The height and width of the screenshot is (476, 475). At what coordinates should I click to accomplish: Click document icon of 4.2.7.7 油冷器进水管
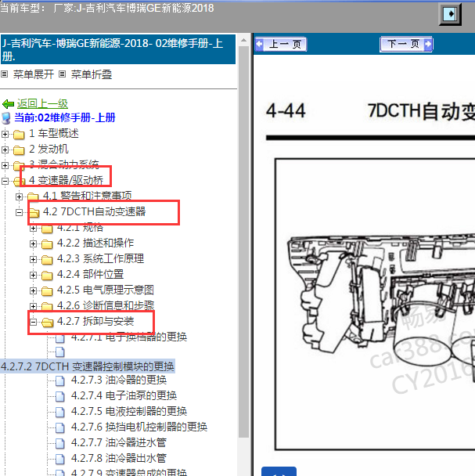coord(60,443)
